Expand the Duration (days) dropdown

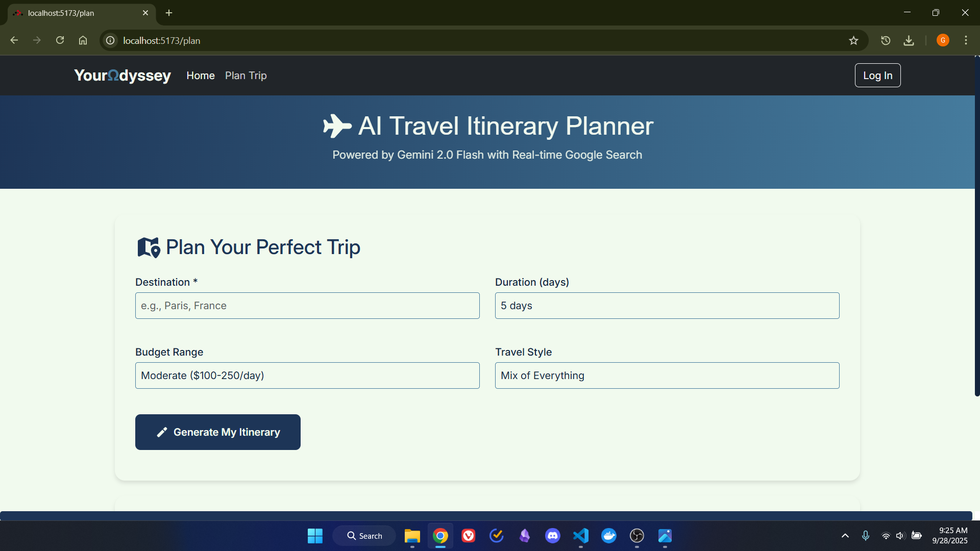pyautogui.click(x=667, y=306)
